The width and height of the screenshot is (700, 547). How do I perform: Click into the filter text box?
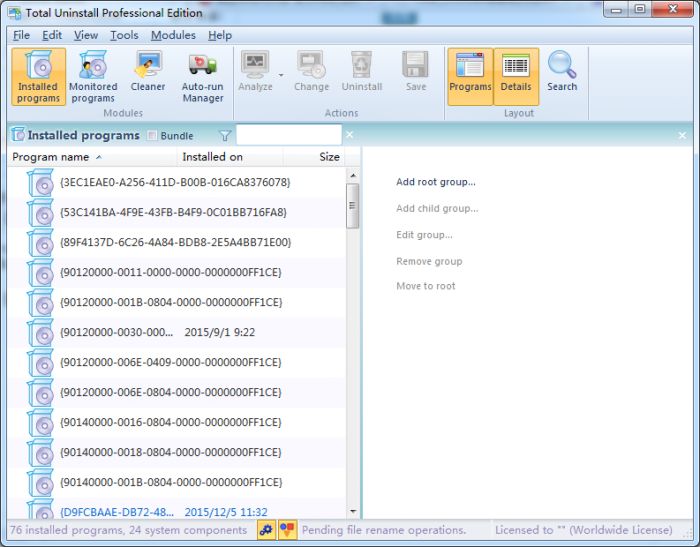(289, 135)
